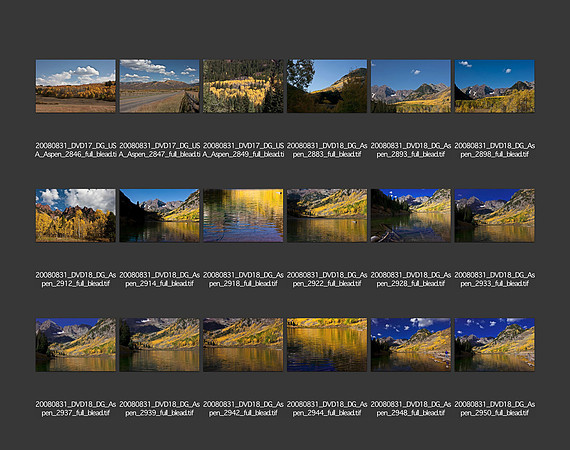The height and width of the screenshot is (450, 570).
Task: Click filename pen_2912_full_bleed.tif
Action: point(76,279)
